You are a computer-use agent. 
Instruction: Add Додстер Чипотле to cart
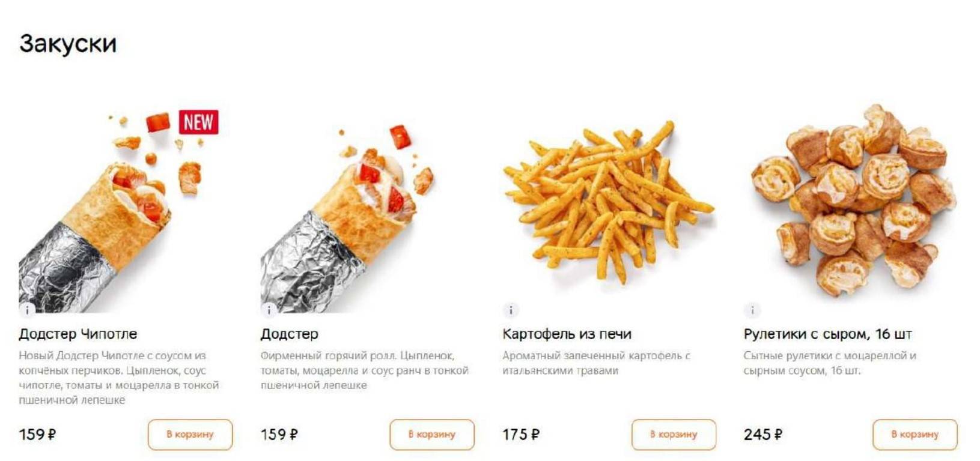(190, 434)
